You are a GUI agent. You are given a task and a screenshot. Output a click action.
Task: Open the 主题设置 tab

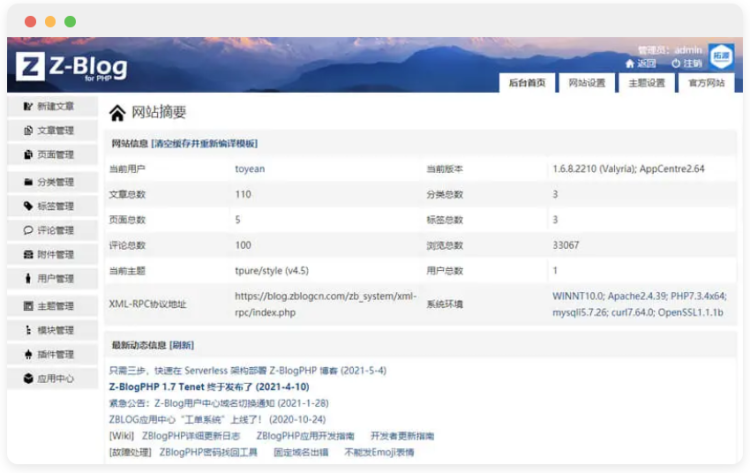(647, 83)
